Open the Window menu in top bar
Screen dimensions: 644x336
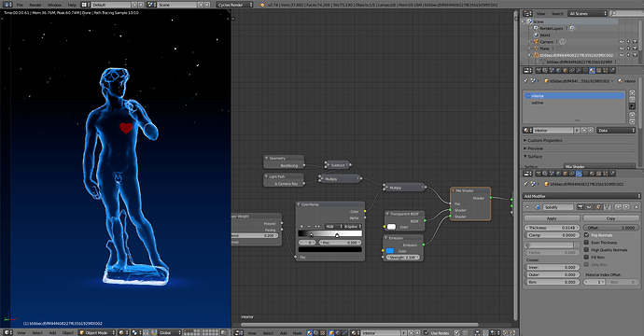pyautogui.click(x=54, y=5)
